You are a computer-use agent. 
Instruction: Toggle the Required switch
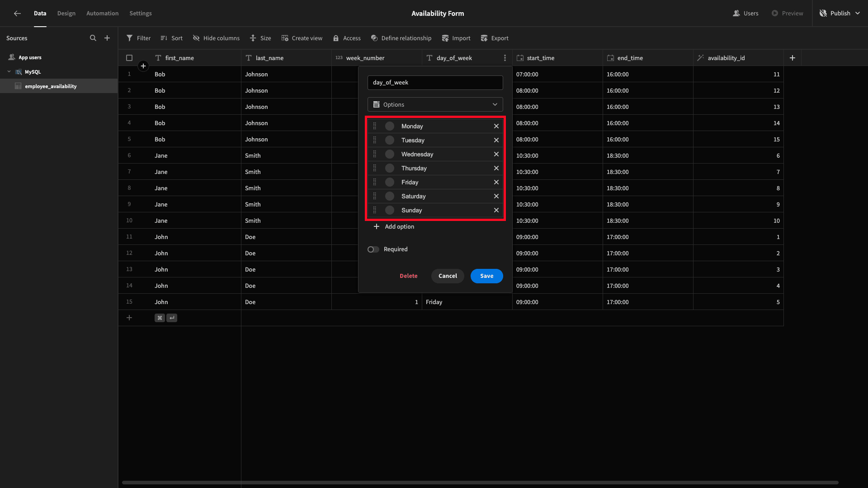tap(373, 249)
